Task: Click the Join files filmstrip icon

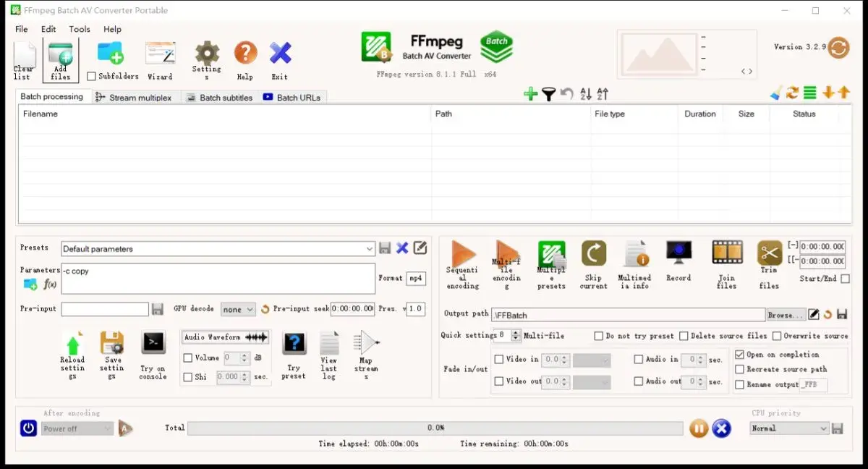Action: coord(727,253)
